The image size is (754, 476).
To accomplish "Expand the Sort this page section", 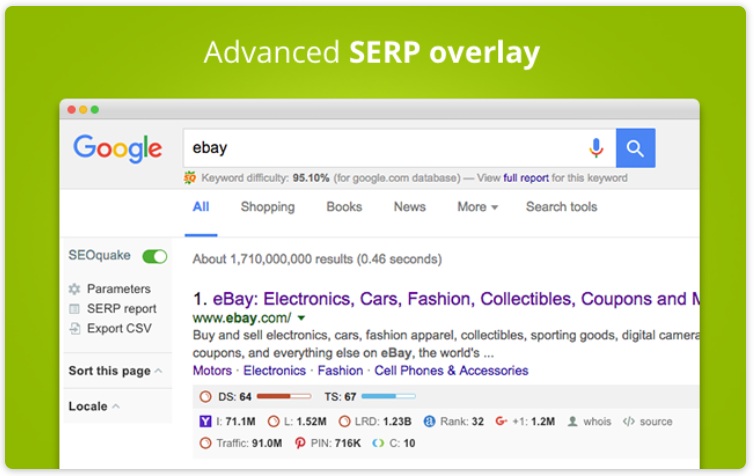I will pos(115,371).
